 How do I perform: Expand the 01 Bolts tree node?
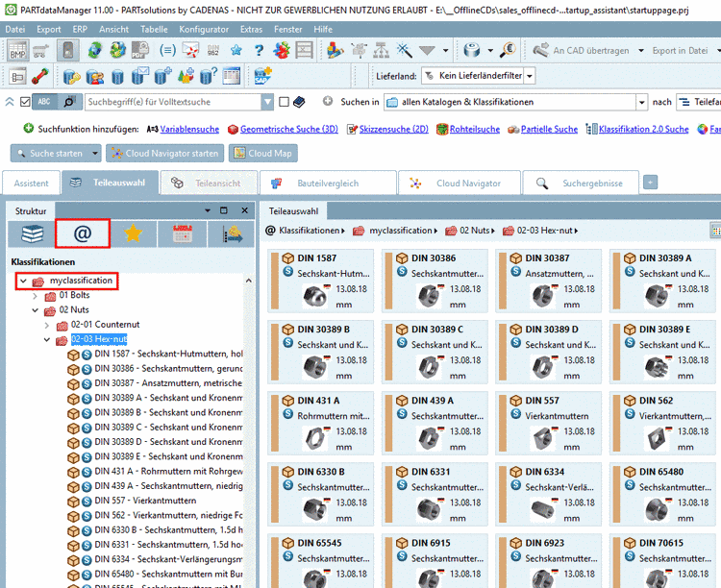tap(36, 296)
